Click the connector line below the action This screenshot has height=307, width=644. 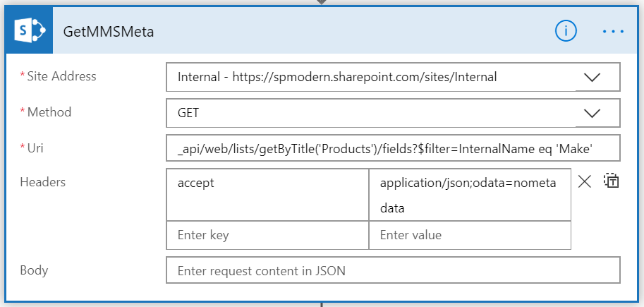tap(322, 304)
